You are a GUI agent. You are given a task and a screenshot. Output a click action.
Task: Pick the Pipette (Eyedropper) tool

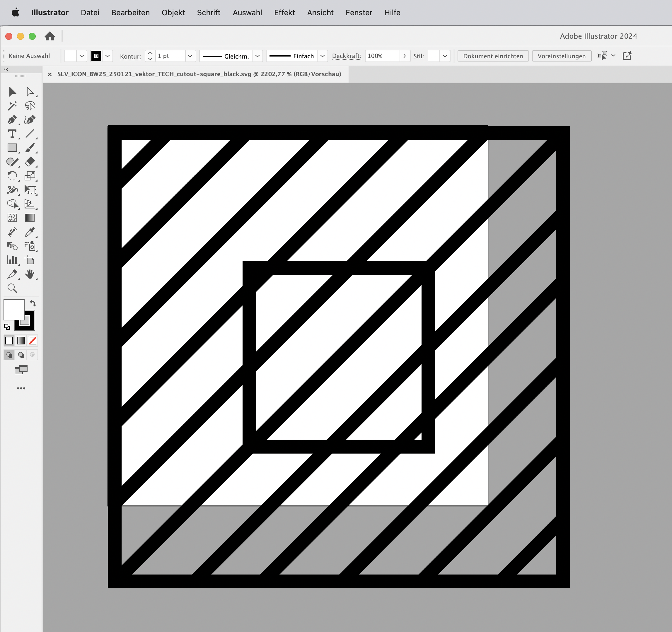point(31,232)
